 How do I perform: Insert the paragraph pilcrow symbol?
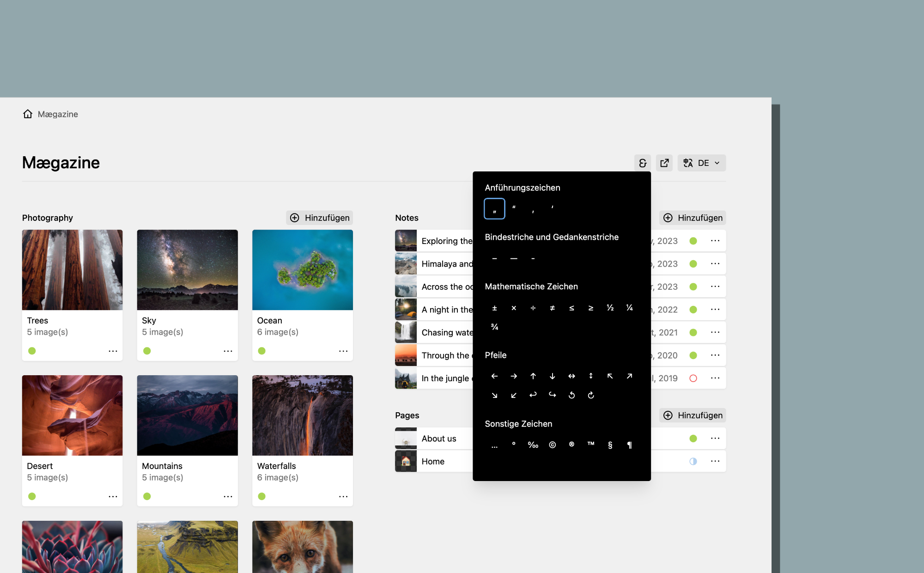(629, 445)
